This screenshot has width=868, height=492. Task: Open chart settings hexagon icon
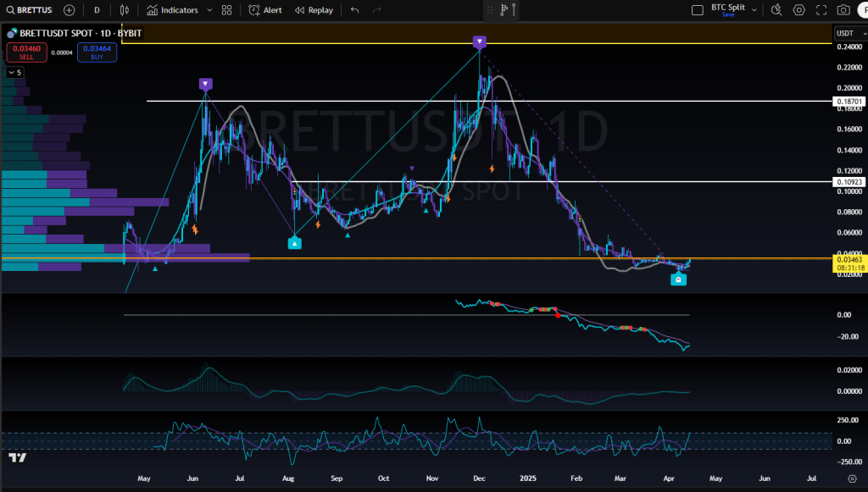[798, 10]
